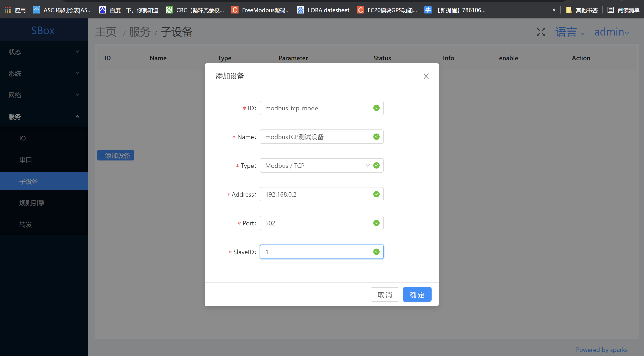644x356 pixels.
Task: Open the 语言 language dropdown
Action: pyautogui.click(x=570, y=32)
